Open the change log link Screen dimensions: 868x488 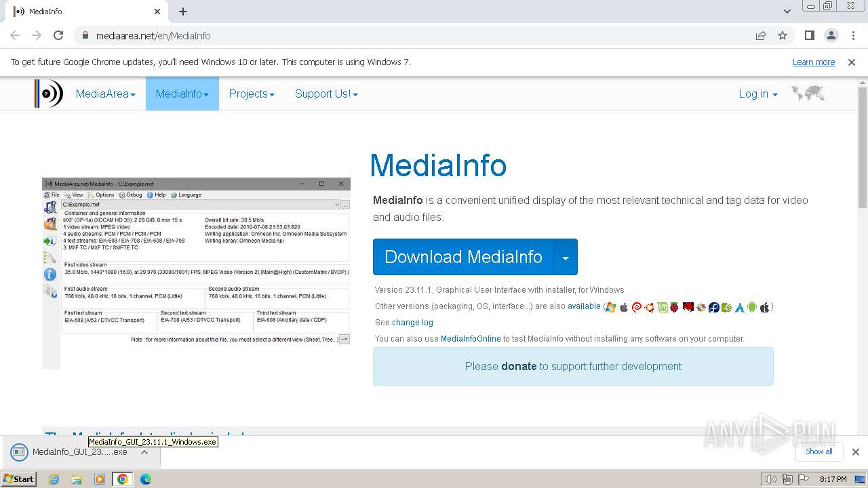click(412, 323)
